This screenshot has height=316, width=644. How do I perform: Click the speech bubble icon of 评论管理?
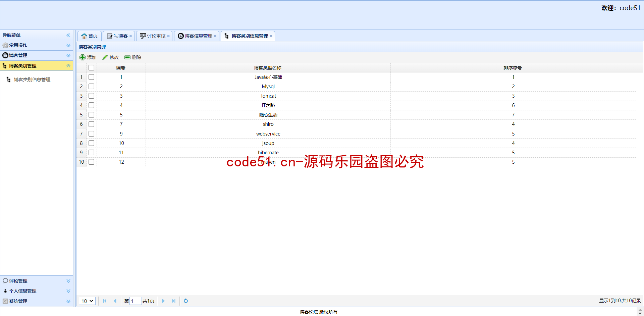(x=5, y=281)
